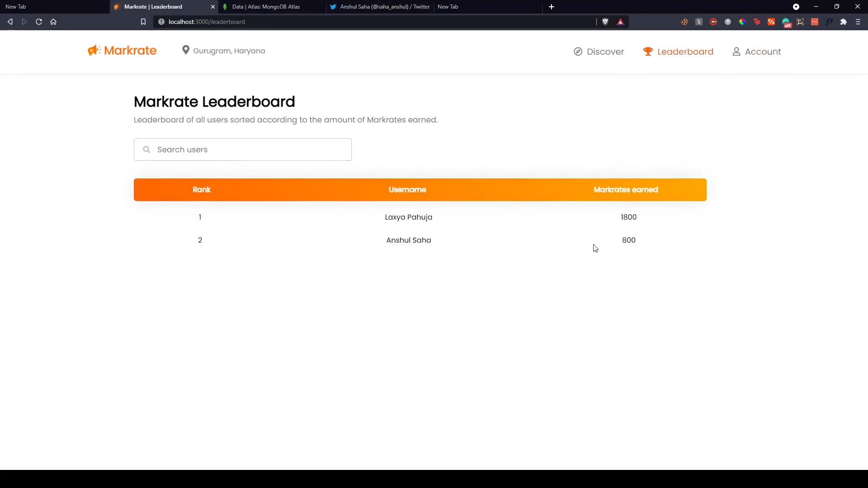Open the tab search dropdown button
The height and width of the screenshot is (488, 868).
[x=796, y=7]
